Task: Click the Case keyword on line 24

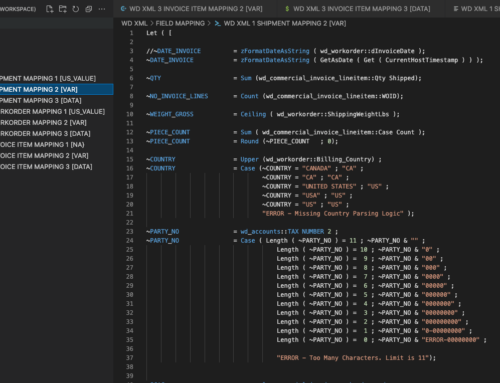Action: pos(248,240)
